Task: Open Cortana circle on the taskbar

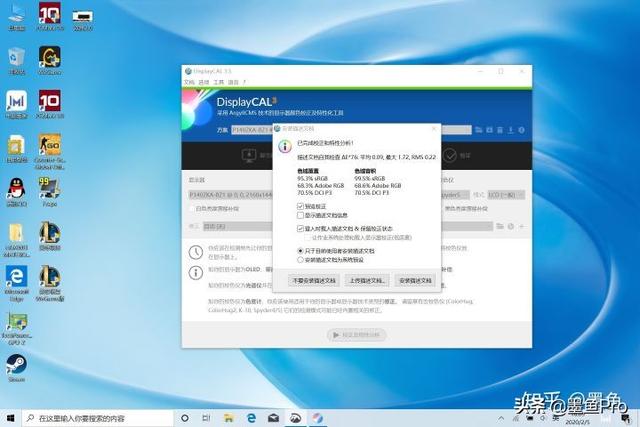Action: point(185,418)
